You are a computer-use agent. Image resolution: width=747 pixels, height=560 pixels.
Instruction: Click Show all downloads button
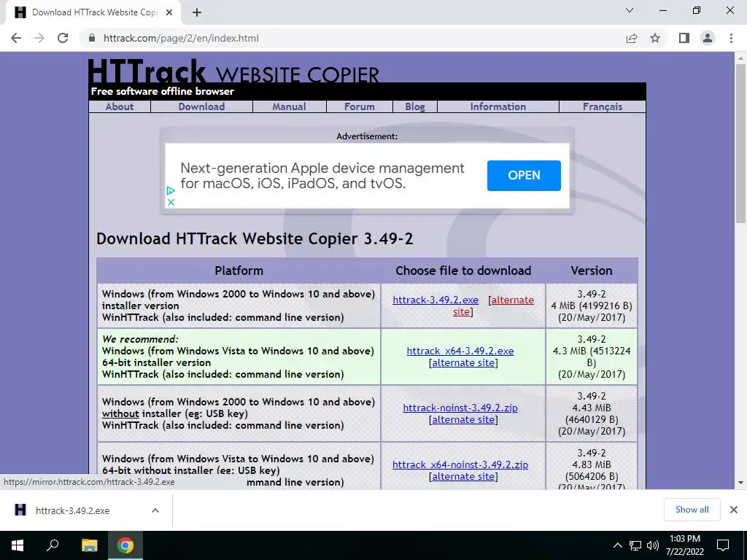(x=692, y=510)
